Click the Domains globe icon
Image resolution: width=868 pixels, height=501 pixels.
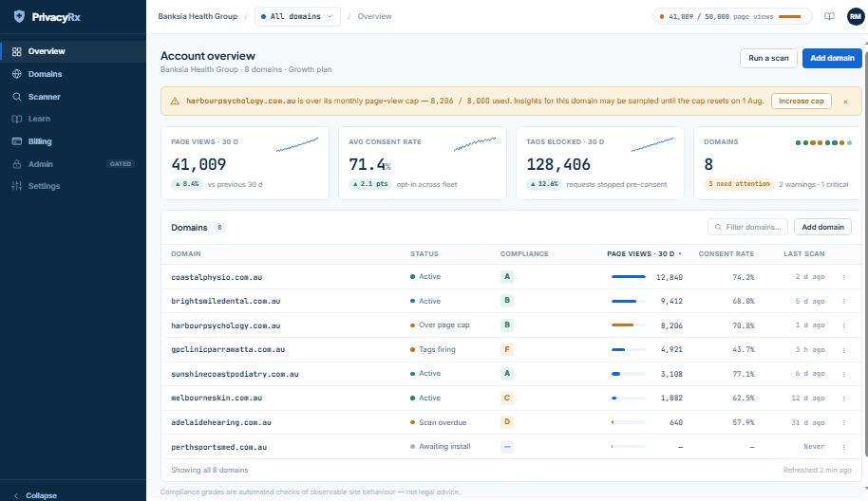pyautogui.click(x=16, y=74)
